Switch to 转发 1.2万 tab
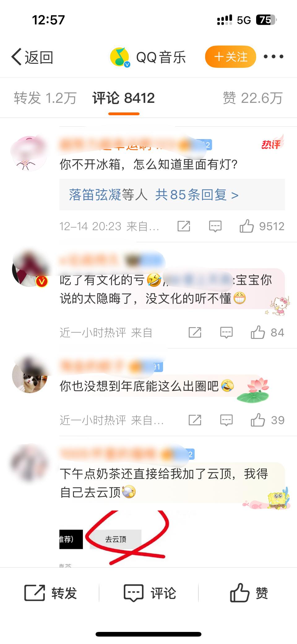 [x=45, y=98]
